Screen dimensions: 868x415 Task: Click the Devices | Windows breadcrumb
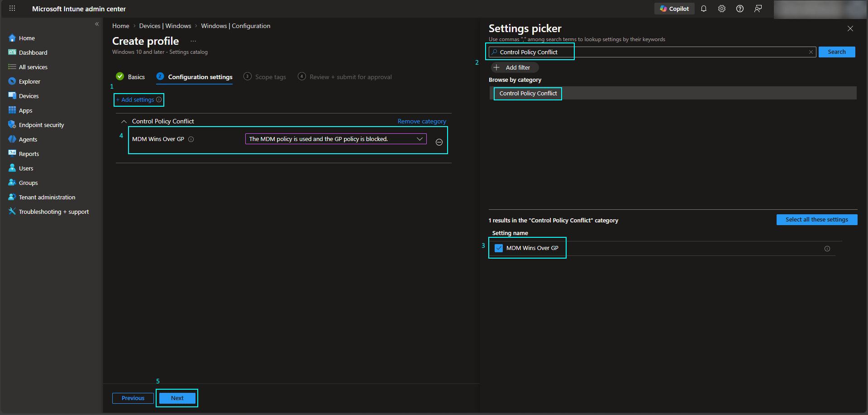tap(165, 26)
